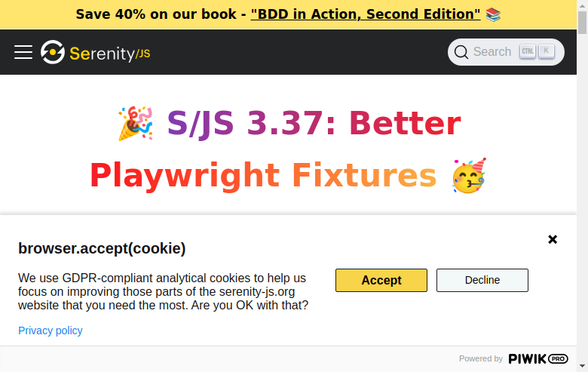
Task: Click the CTRL key badge in search
Action: (x=528, y=51)
